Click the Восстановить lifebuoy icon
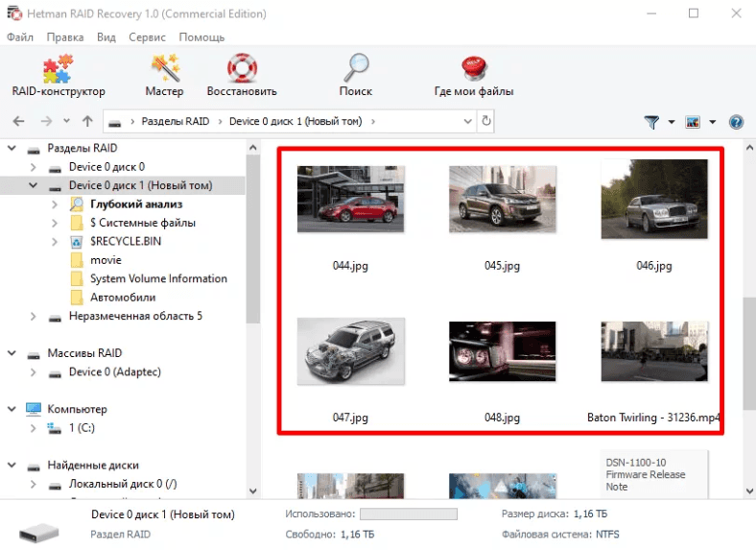This screenshot has width=756, height=550. [x=242, y=76]
